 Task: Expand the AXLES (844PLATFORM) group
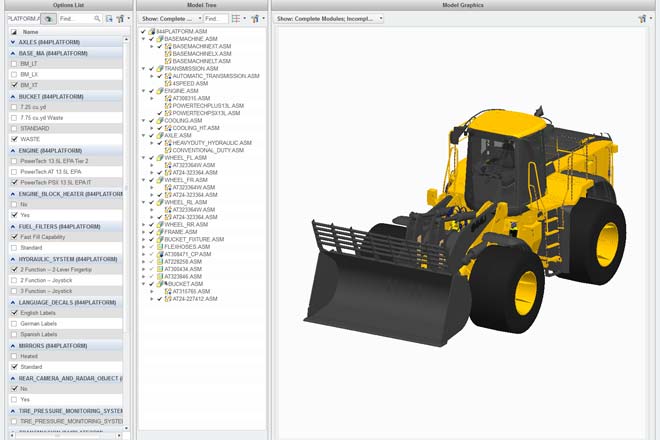click(13, 42)
